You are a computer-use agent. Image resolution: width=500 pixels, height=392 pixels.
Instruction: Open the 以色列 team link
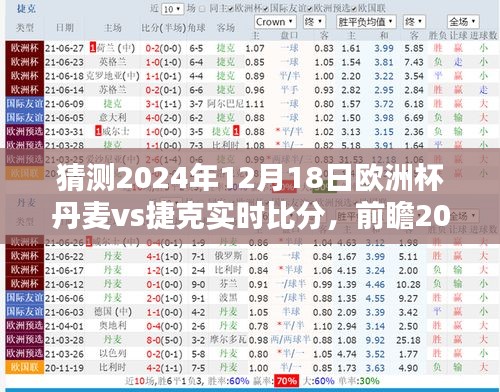(113, 353)
